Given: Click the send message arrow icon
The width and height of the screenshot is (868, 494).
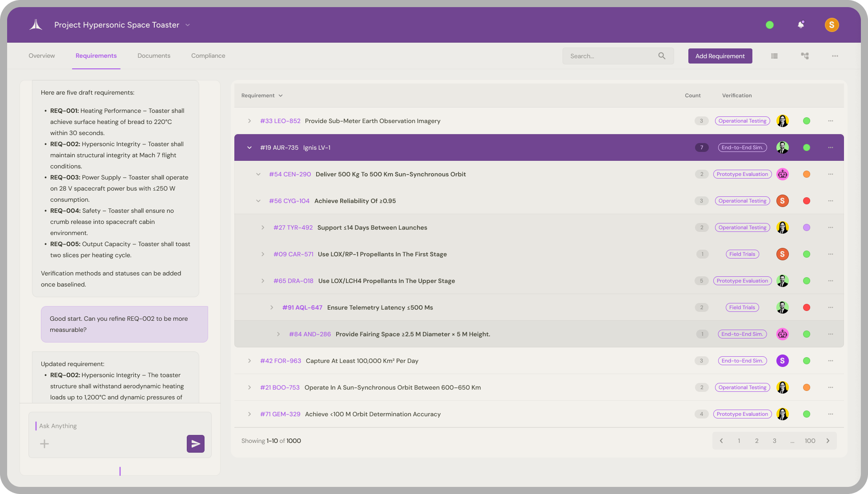Looking at the screenshot, I should (196, 443).
